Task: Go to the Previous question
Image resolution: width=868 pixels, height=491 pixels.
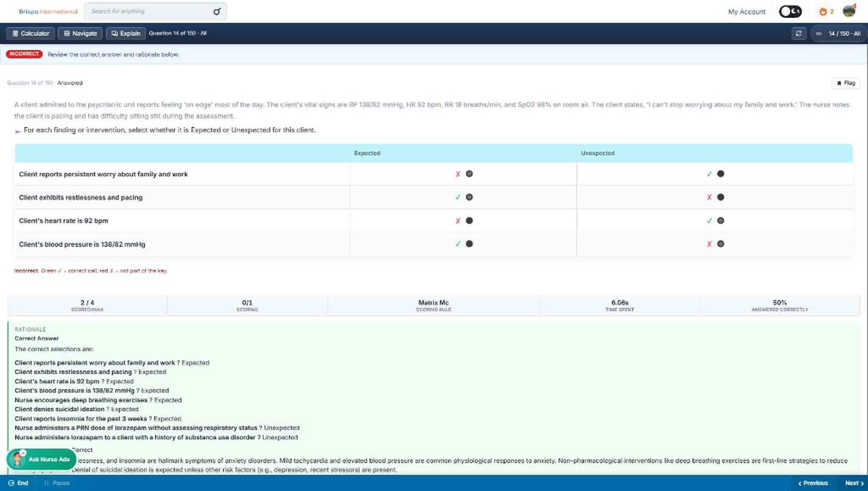Action: pyautogui.click(x=813, y=483)
